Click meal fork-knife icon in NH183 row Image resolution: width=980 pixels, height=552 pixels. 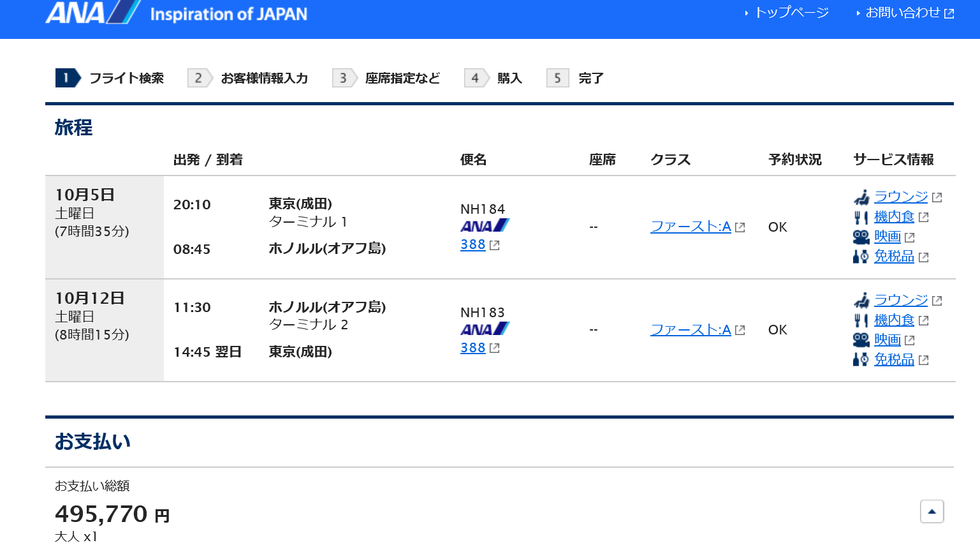861,320
